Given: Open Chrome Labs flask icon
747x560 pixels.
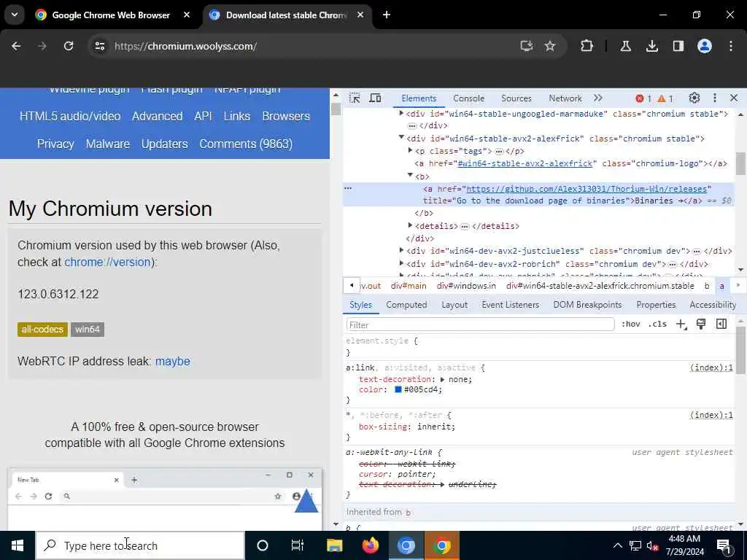Looking at the screenshot, I should [x=625, y=46].
